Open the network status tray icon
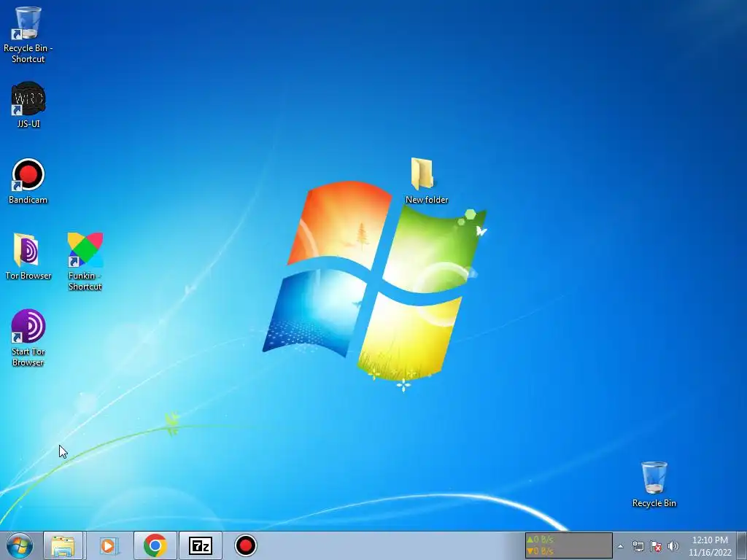747x560 pixels. tap(638, 546)
